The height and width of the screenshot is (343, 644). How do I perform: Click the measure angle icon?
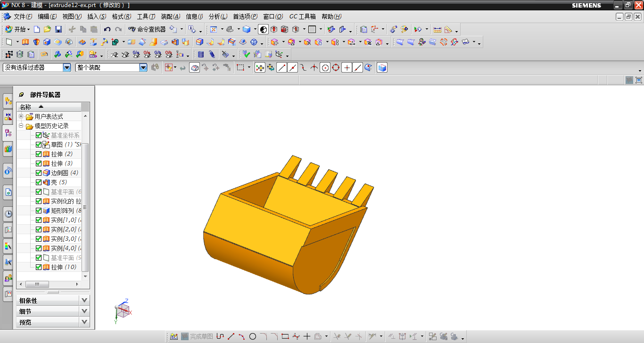click(448, 29)
